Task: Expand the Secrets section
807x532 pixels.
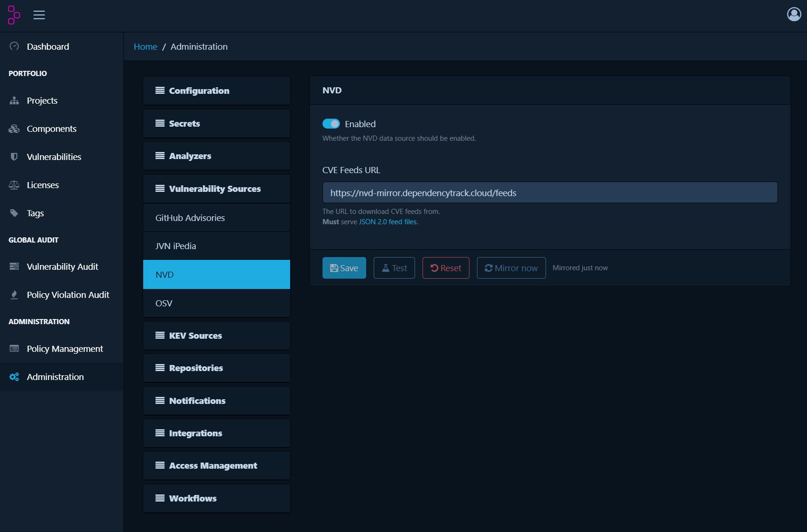Action: 216,123
